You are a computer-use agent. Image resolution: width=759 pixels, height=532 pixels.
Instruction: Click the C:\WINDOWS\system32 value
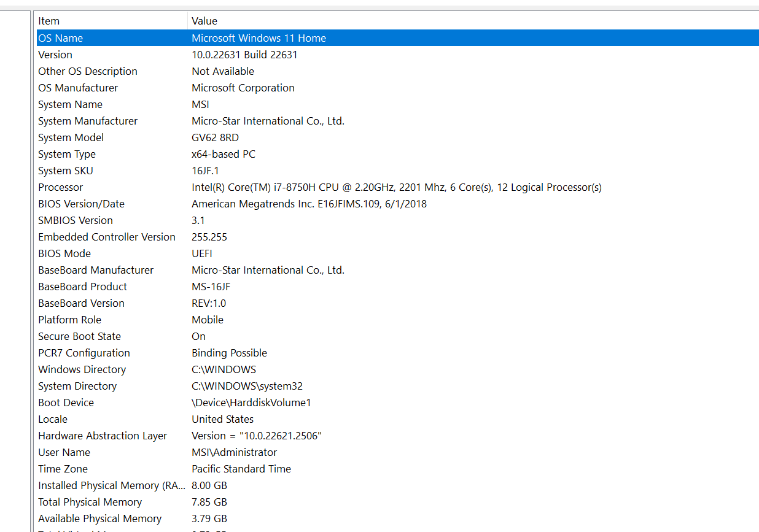pyautogui.click(x=247, y=386)
